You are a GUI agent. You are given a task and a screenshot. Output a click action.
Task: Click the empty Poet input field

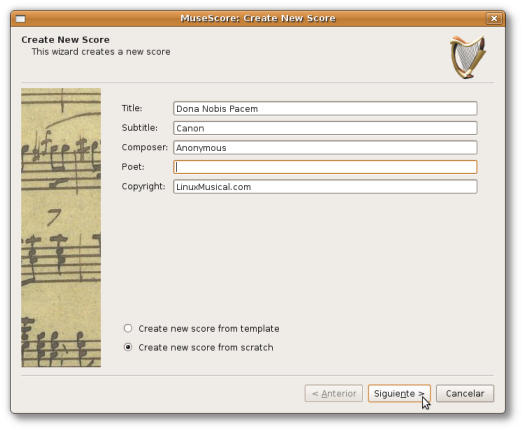click(x=325, y=167)
